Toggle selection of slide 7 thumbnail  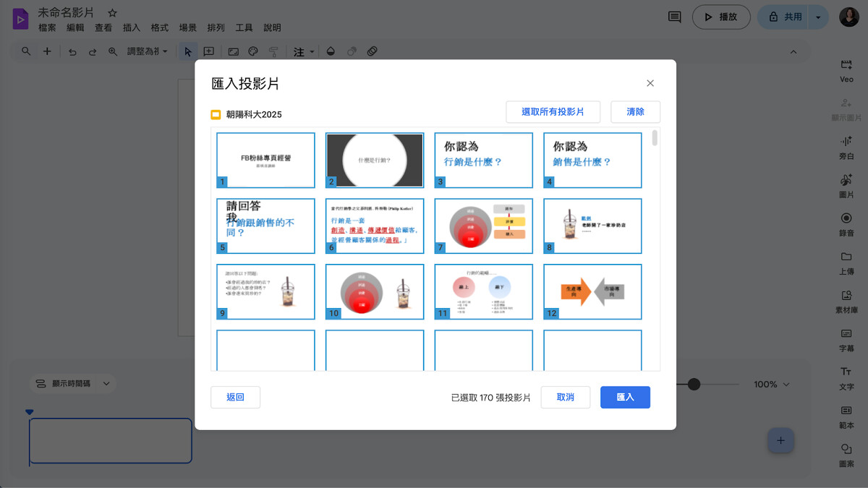point(483,226)
